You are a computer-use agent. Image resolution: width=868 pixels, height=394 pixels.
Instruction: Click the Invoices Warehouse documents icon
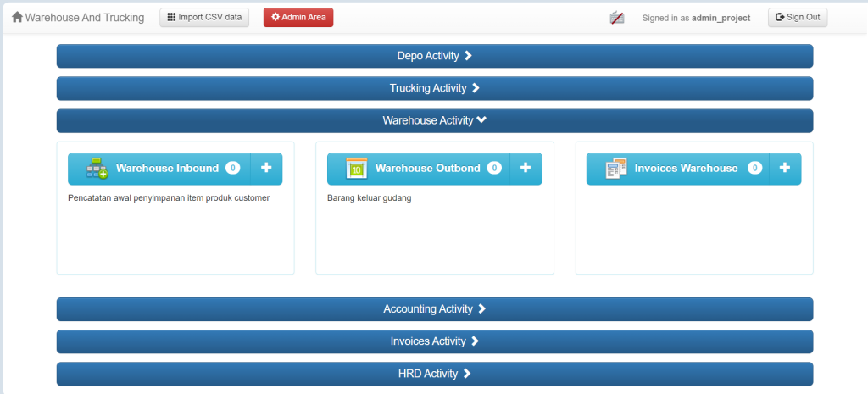[616, 169]
